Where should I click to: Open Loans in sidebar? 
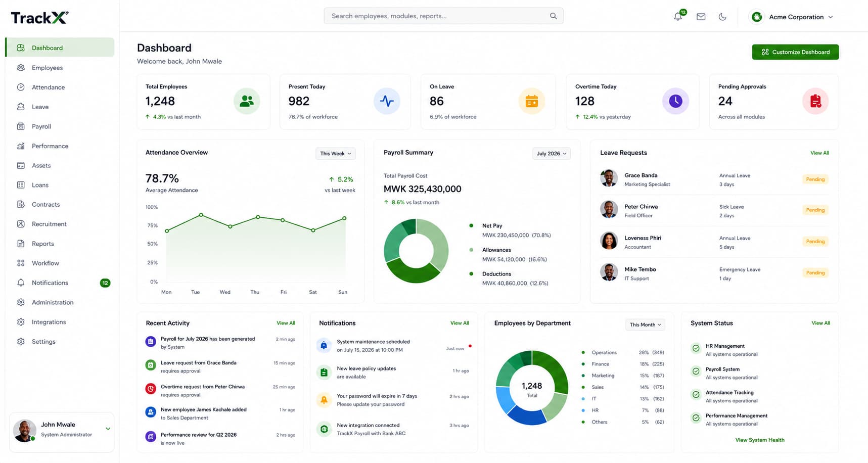click(x=60, y=185)
